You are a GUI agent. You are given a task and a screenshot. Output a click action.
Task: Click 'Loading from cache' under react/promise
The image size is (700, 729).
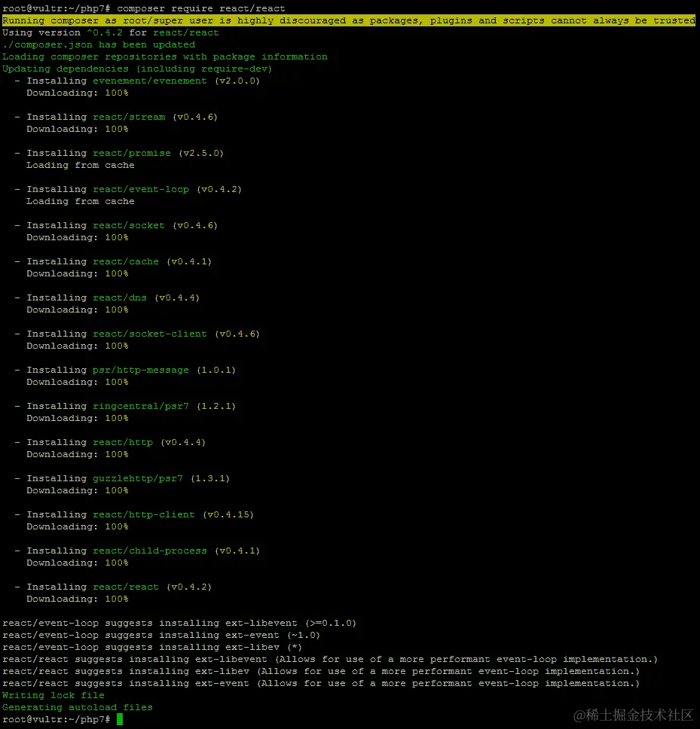coord(81,165)
